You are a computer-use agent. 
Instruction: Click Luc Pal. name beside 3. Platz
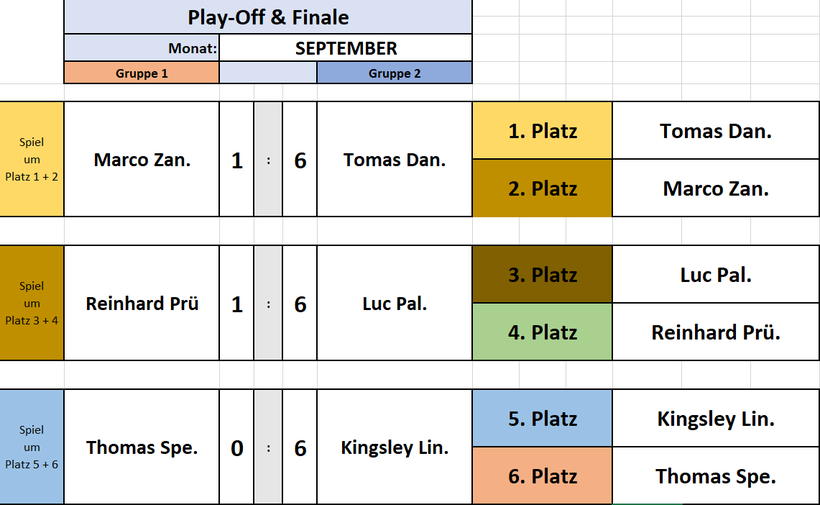tap(715, 275)
